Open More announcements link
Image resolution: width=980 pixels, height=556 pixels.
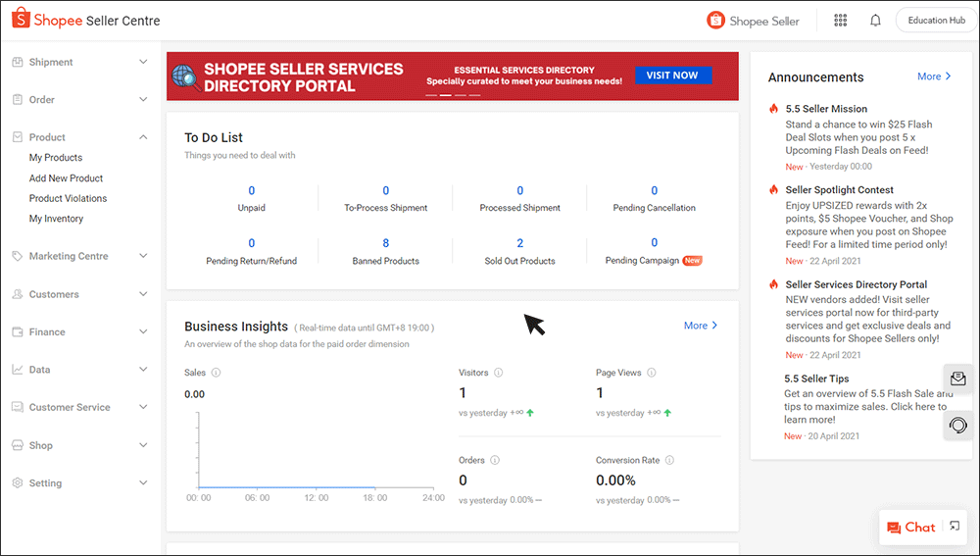pyautogui.click(x=934, y=76)
